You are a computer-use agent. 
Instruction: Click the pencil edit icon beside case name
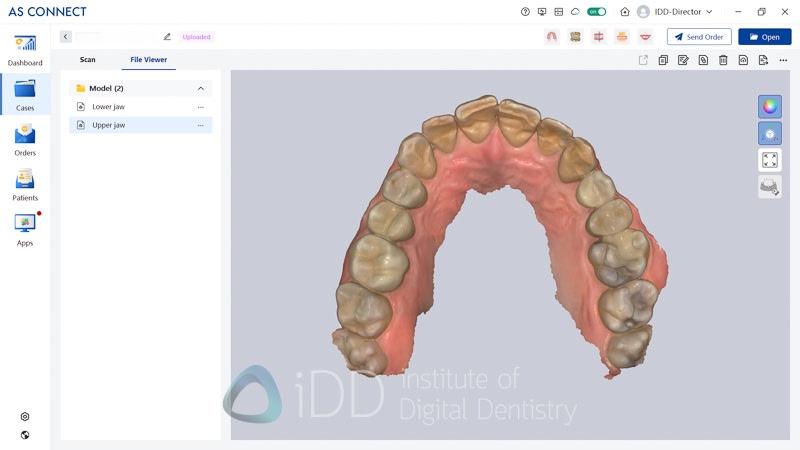point(167,37)
